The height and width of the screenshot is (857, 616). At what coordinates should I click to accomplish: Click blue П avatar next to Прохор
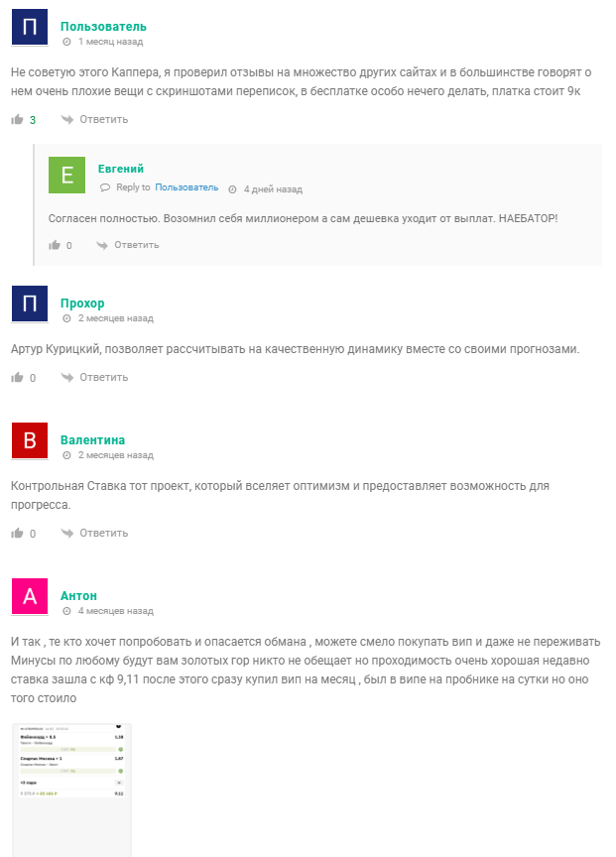click(30, 304)
